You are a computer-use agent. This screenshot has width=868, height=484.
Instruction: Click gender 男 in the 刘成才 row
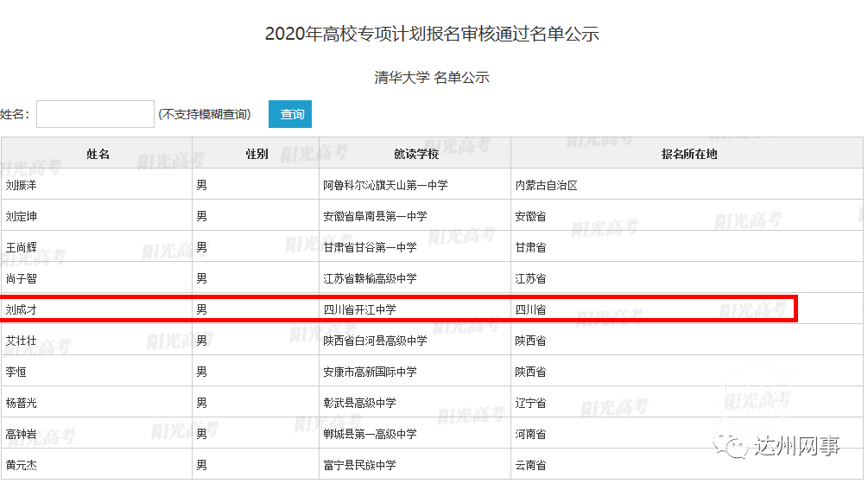click(x=201, y=309)
